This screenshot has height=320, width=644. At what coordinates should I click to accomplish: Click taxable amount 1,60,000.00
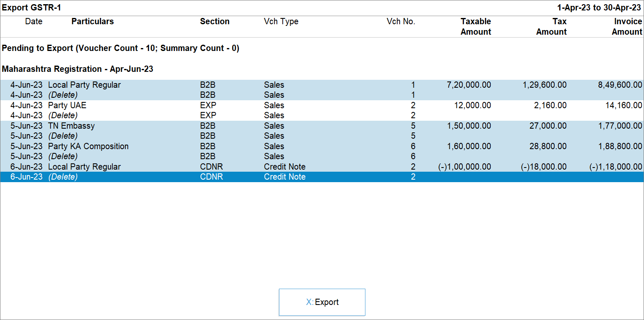469,146
